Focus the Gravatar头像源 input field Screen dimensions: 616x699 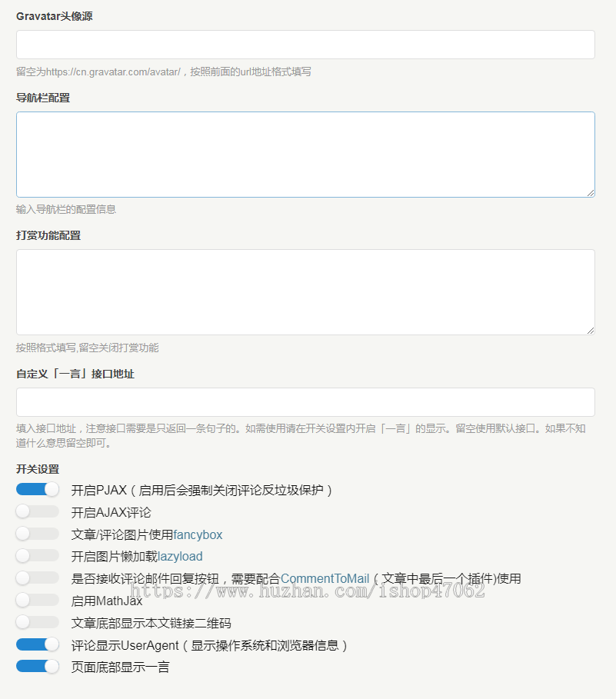pos(305,45)
